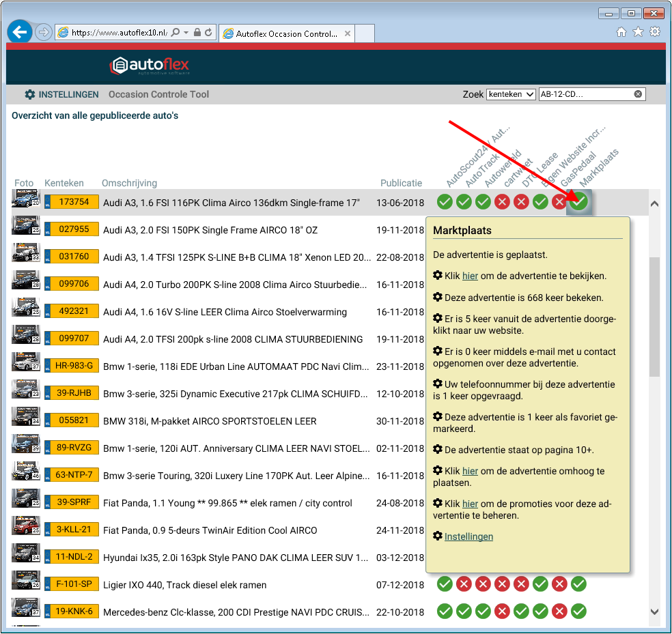Click AutoScout24 green check for Ligier IXO row

coord(445,584)
